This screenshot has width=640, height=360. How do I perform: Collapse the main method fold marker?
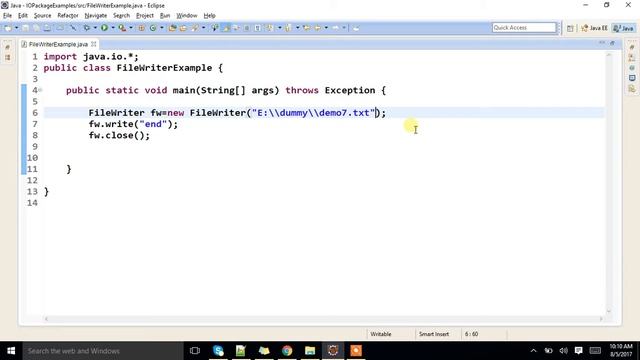pos(40,90)
